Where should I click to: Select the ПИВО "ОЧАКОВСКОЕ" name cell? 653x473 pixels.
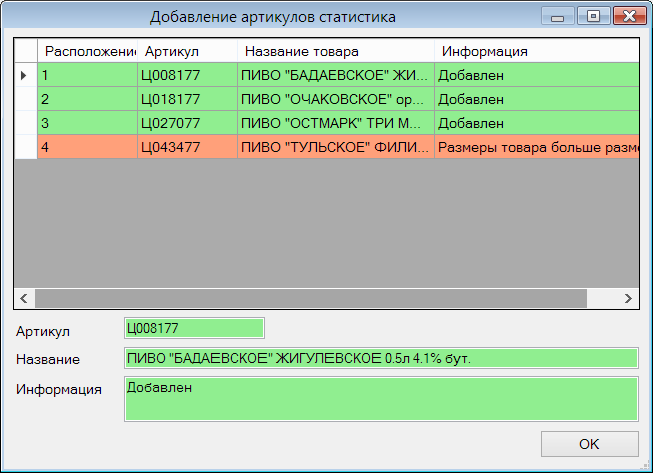coord(336,99)
